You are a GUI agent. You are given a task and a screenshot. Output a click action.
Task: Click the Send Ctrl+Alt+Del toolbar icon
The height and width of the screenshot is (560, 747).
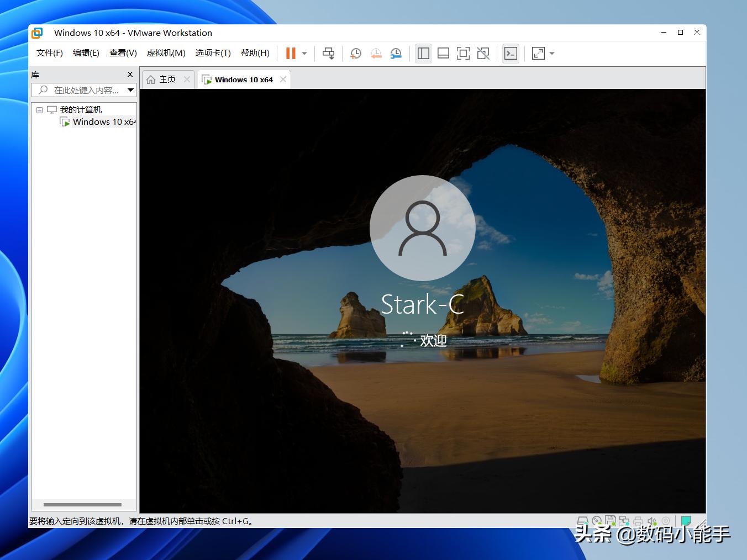(329, 54)
